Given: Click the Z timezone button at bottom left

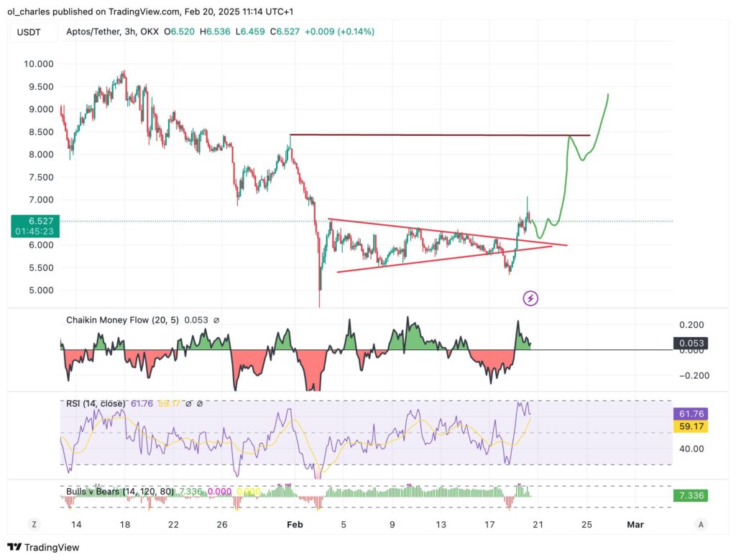Looking at the screenshot, I should (34, 524).
